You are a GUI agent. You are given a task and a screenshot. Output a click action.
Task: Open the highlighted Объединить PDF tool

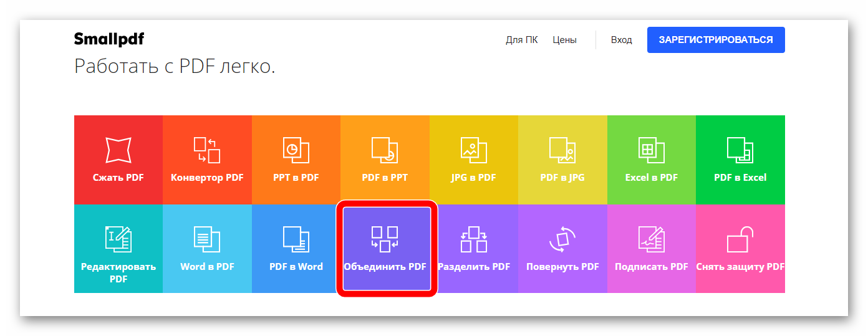point(385,249)
